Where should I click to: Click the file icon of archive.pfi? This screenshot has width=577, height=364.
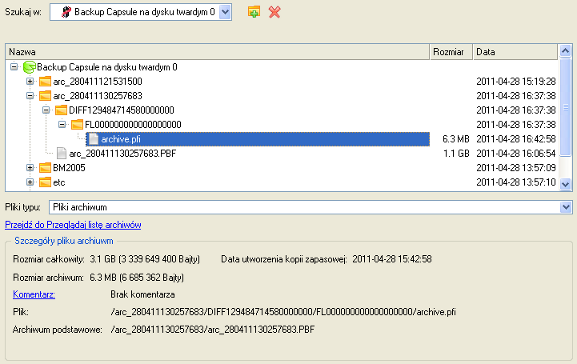pyautogui.click(x=94, y=139)
